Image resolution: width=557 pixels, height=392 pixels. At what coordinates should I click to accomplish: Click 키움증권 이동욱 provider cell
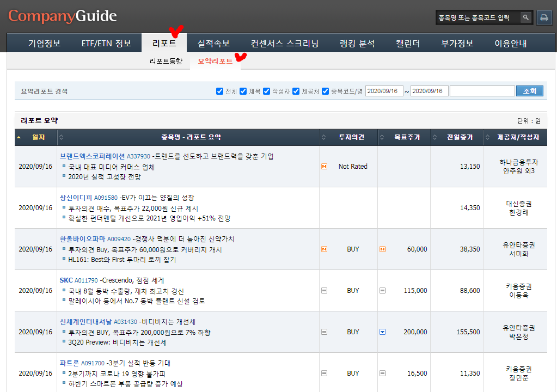[x=519, y=291]
